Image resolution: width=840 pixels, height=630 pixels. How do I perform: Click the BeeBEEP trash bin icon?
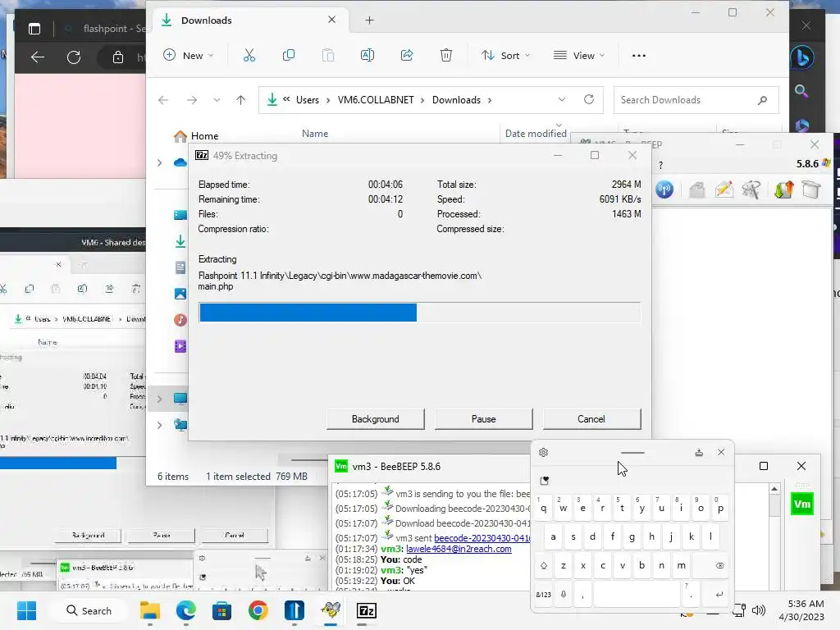(811, 189)
